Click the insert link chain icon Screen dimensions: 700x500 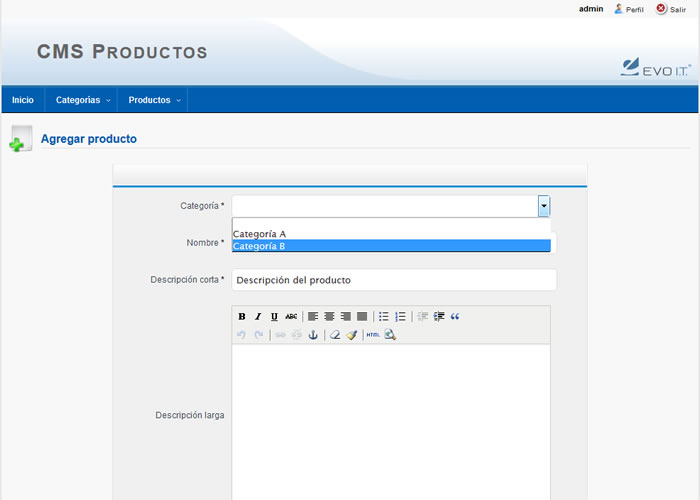pyautogui.click(x=280, y=334)
